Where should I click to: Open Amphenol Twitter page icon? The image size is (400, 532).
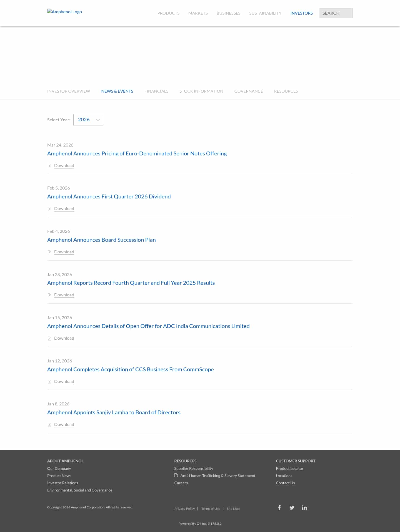pos(292,508)
